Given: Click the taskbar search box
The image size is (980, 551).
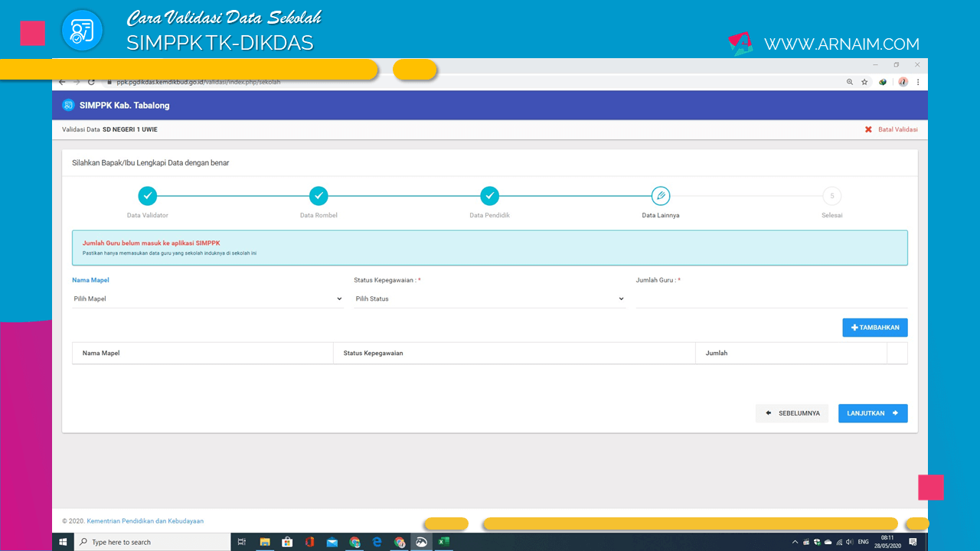Looking at the screenshot, I should click(x=152, y=542).
